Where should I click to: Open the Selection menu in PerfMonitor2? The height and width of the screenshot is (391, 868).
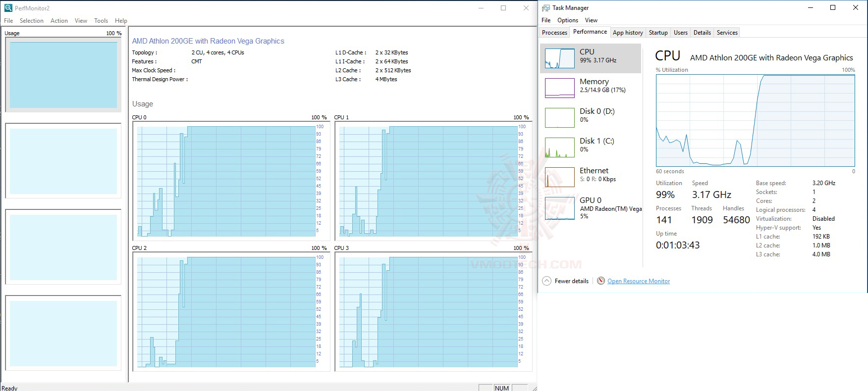[x=32, y=21]
